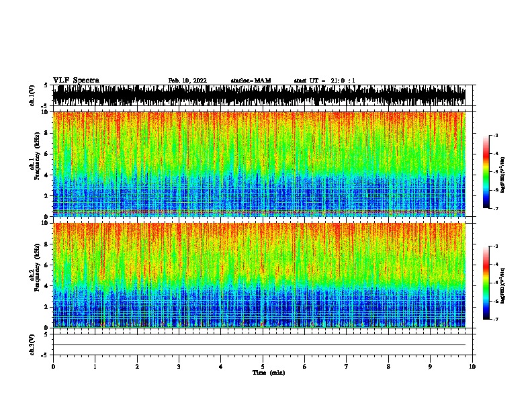Click the 'ch.3(V)' axis label

[x=32, y=345]
